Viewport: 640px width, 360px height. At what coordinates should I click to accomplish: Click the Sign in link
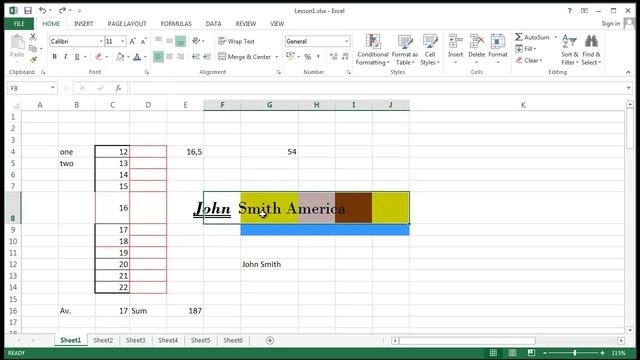point(611,24)
